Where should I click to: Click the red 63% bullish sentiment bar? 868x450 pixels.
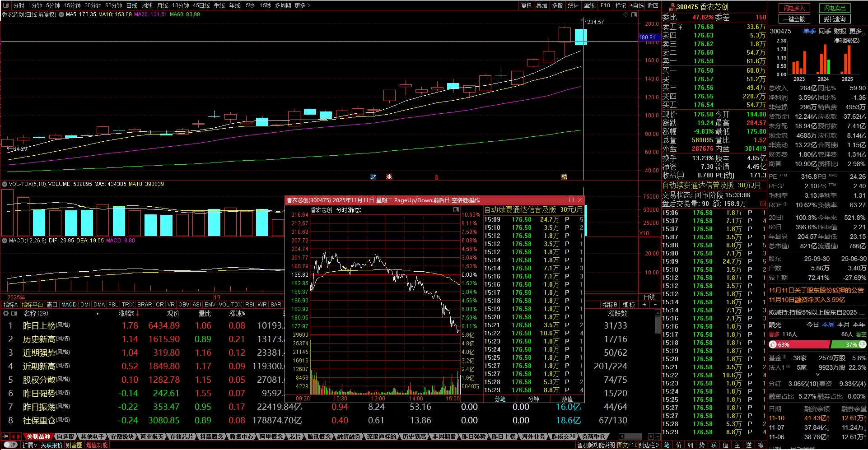click(799, 344)
